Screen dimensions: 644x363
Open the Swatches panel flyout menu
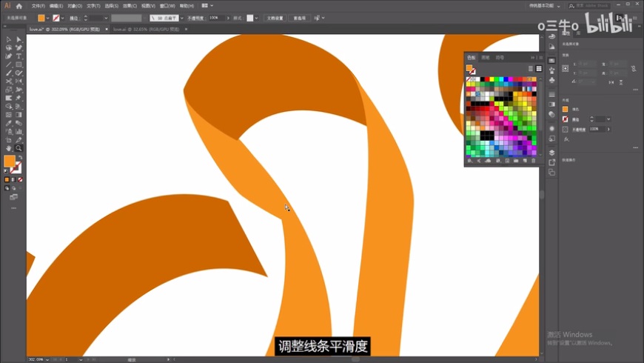(540, 58)
